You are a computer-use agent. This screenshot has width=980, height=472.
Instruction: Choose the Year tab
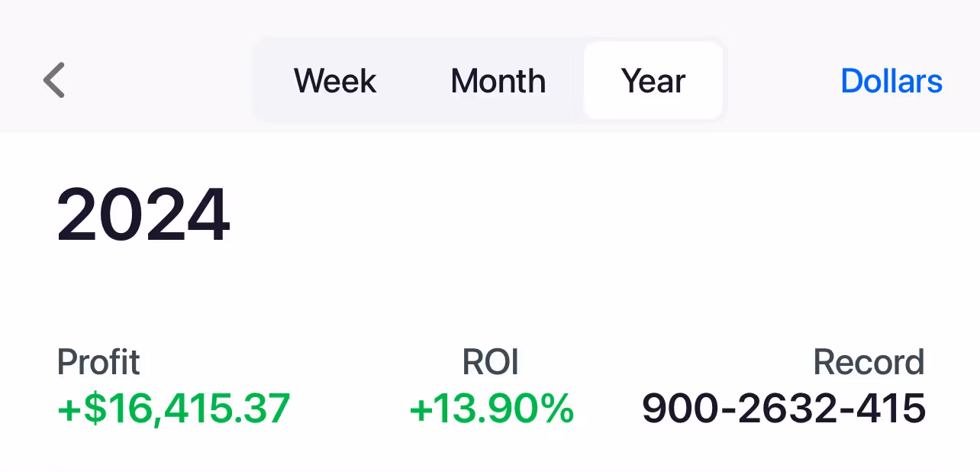tap(653, 81)
